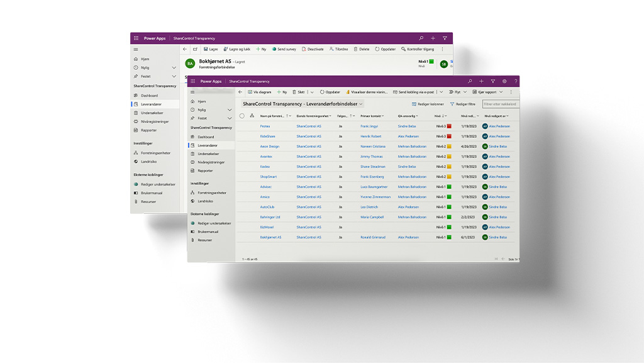Screen dimensions: 644x363
Task: Open the Aeon Design supplier link
Action: click(x=269, y=147)
